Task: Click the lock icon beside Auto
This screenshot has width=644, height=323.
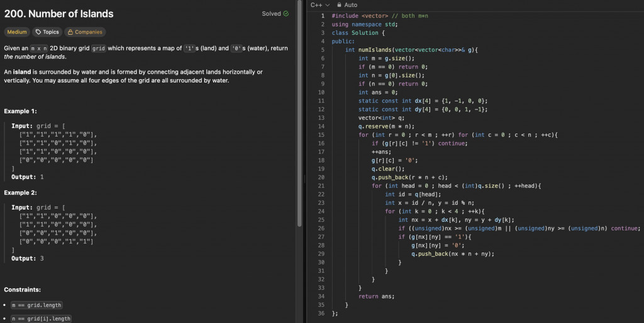Action: (339, 5)
